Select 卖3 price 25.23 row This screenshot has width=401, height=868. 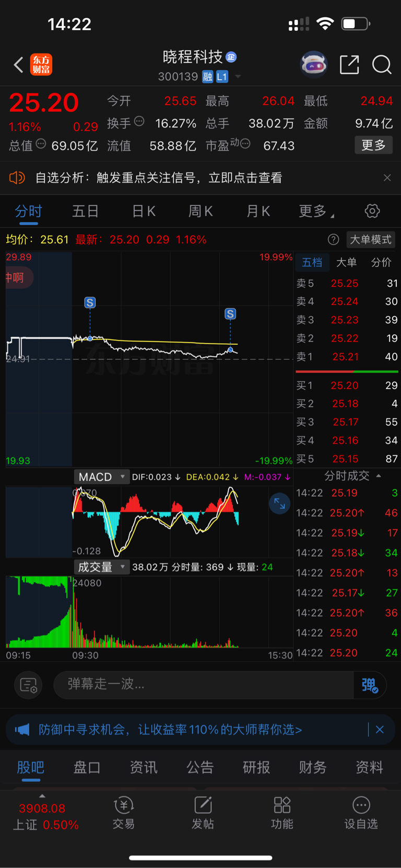pyautogui.click(x=347, y=320)
